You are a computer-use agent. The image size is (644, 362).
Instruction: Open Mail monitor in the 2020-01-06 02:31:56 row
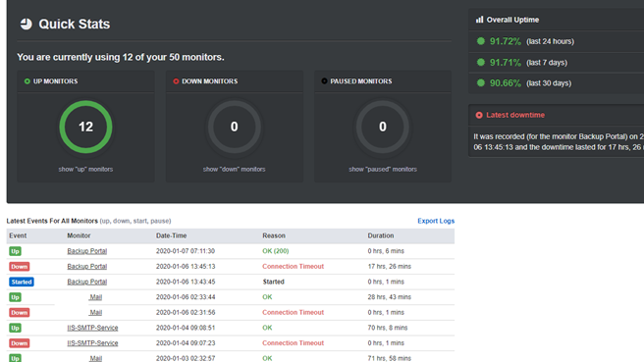(95, 313)
